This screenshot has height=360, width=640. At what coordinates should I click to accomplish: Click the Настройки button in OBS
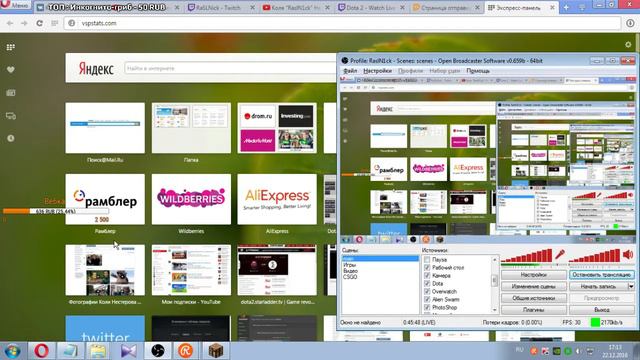(533, 275)
